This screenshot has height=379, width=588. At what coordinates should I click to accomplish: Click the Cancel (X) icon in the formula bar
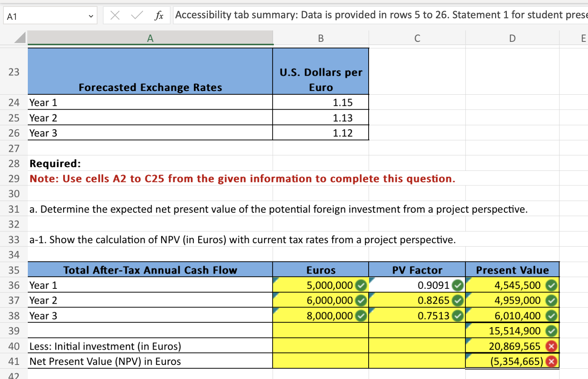pyautogui.click(x=115, y=15)
